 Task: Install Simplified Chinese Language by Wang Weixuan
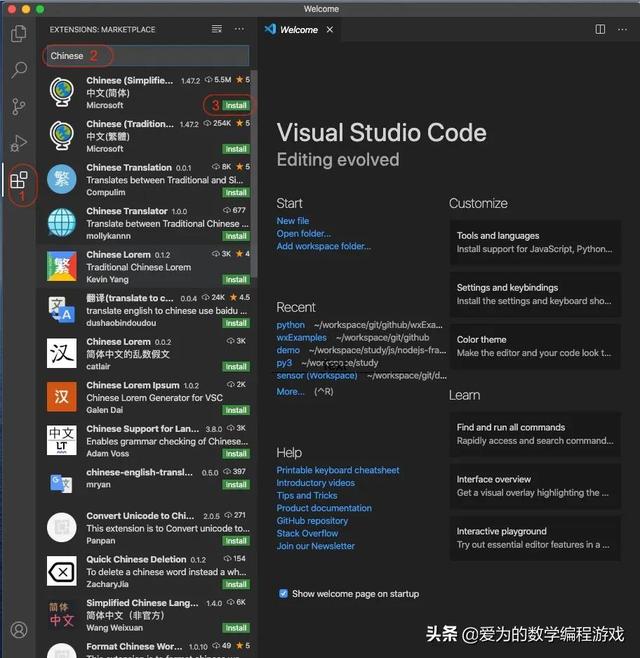pos(235,628)
